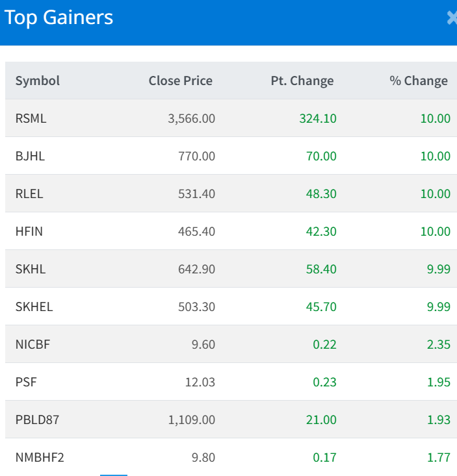Click the PBLD87 symbol

point(37,420)
